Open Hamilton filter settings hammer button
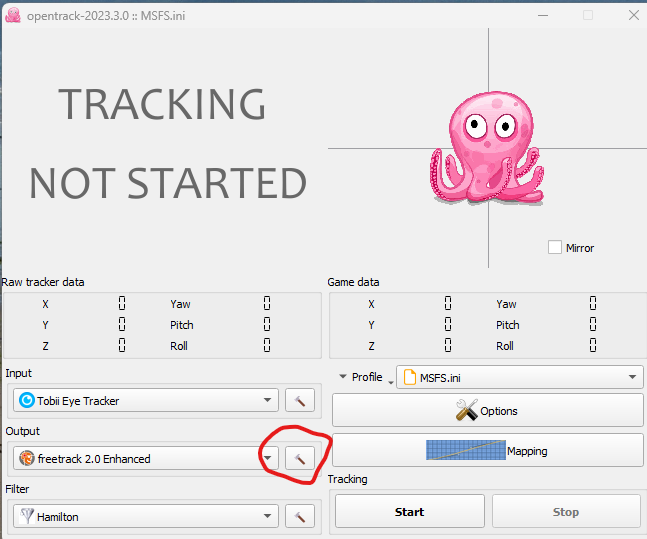 [300, 516]
